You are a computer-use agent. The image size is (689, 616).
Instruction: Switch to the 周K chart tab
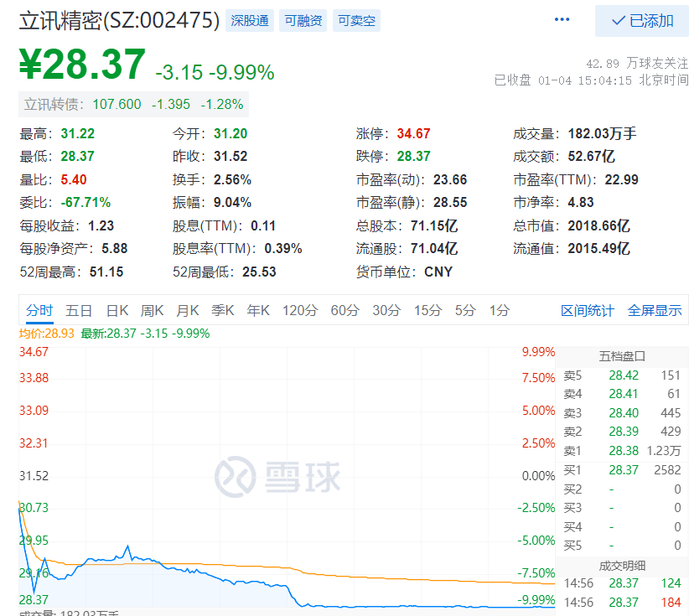pos(153,310)
